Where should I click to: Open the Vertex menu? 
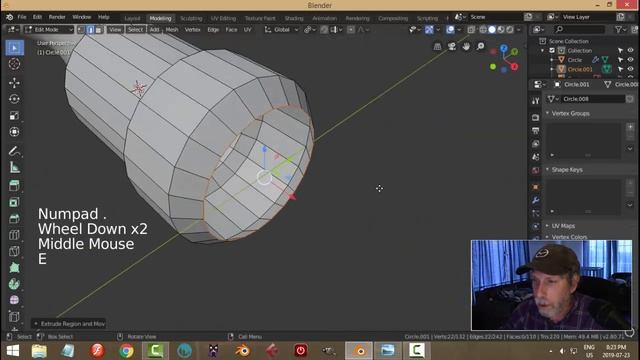tap(192, 30)
